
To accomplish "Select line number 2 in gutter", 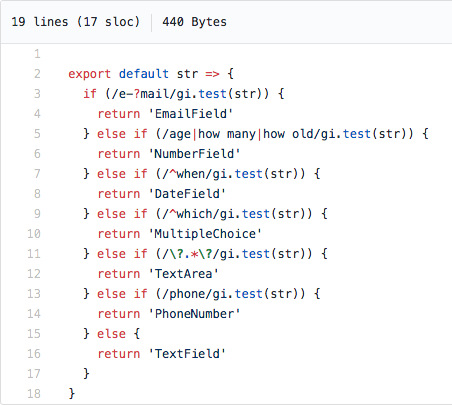I will coord(37,74).
